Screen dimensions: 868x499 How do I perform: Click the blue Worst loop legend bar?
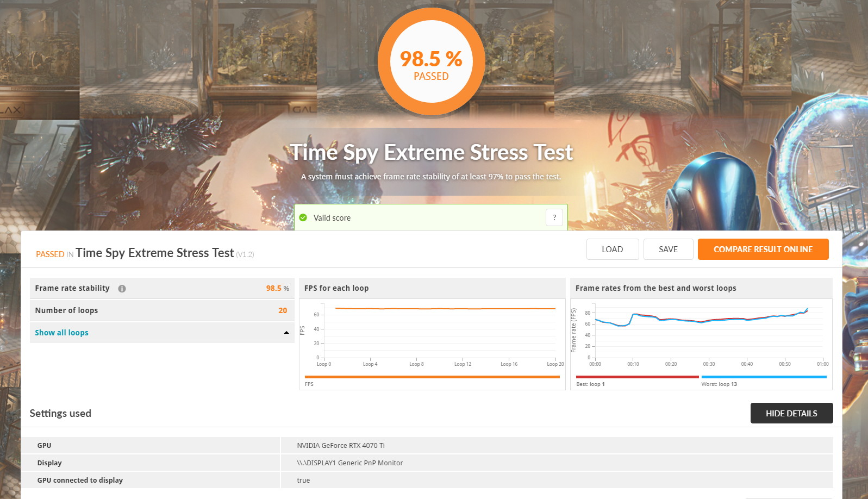(x=764, y=377)
